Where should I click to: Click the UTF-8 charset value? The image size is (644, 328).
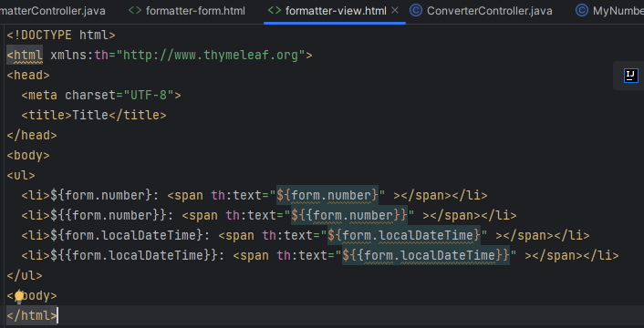(x=149, y=96)
